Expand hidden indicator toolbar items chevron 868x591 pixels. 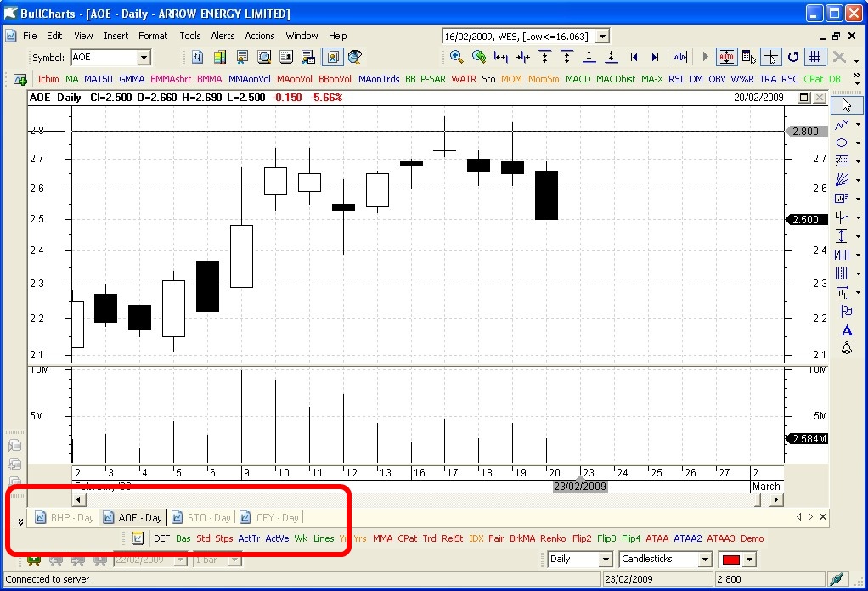coord(857,79)
